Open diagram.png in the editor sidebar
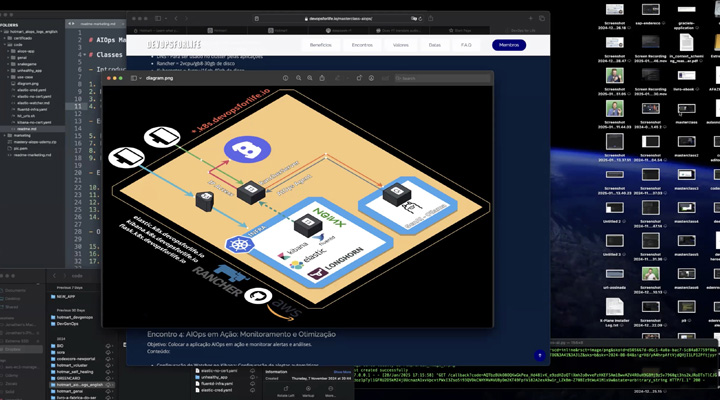 (28, 84)
